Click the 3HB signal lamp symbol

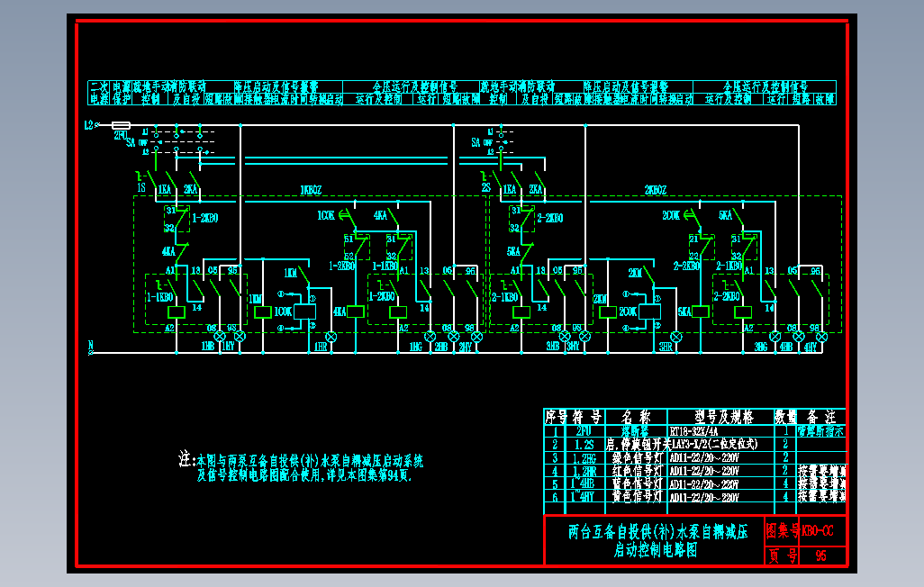coord(565,337)
